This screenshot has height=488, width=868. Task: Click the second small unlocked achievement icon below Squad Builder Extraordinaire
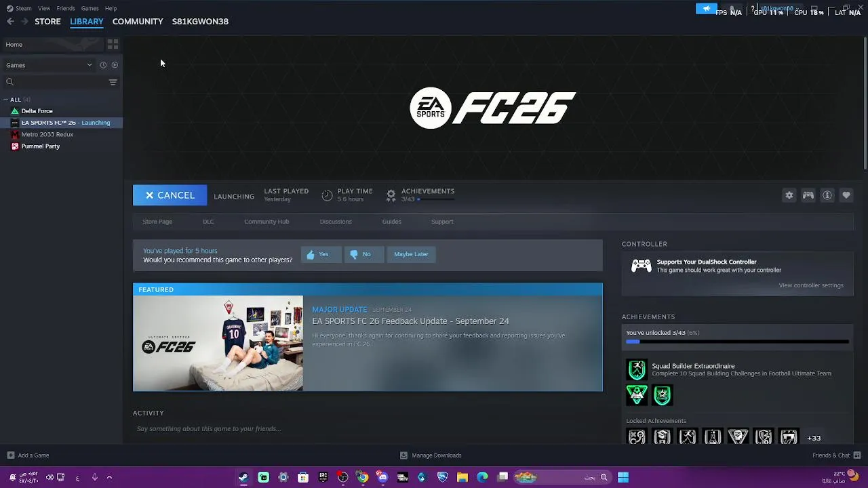(x=663, y=395)
